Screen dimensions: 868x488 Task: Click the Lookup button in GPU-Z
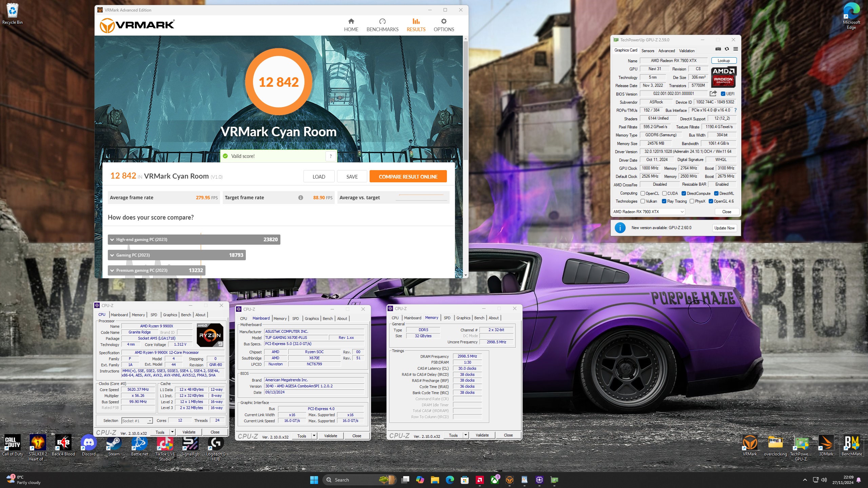click(x=724, y=61)
